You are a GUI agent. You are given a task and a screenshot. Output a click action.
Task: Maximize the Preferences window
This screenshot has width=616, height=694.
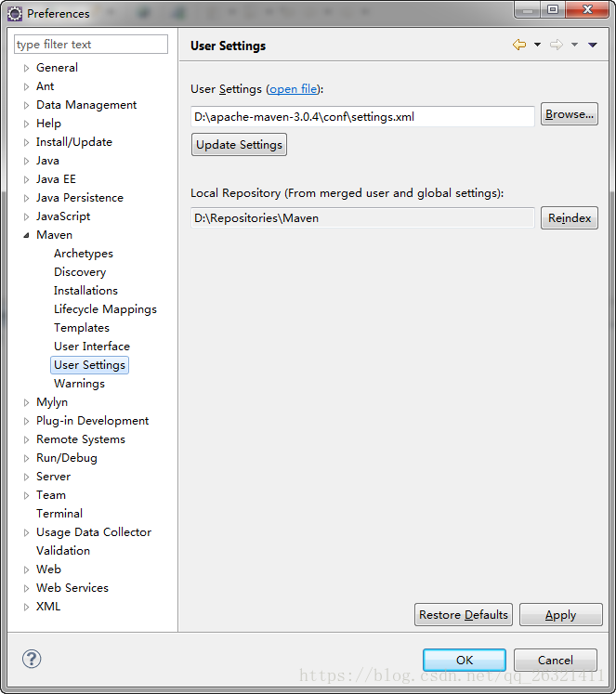pos(552,9)
